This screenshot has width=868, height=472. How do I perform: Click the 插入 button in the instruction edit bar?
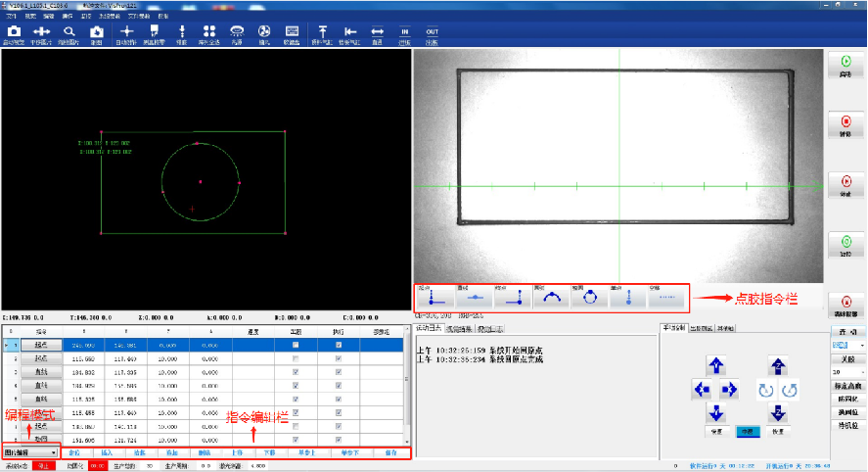[108, 453]
